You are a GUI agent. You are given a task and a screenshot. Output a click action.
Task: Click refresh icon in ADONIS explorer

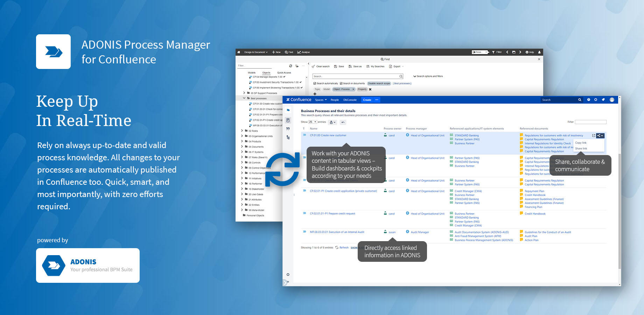coord(290,66)
